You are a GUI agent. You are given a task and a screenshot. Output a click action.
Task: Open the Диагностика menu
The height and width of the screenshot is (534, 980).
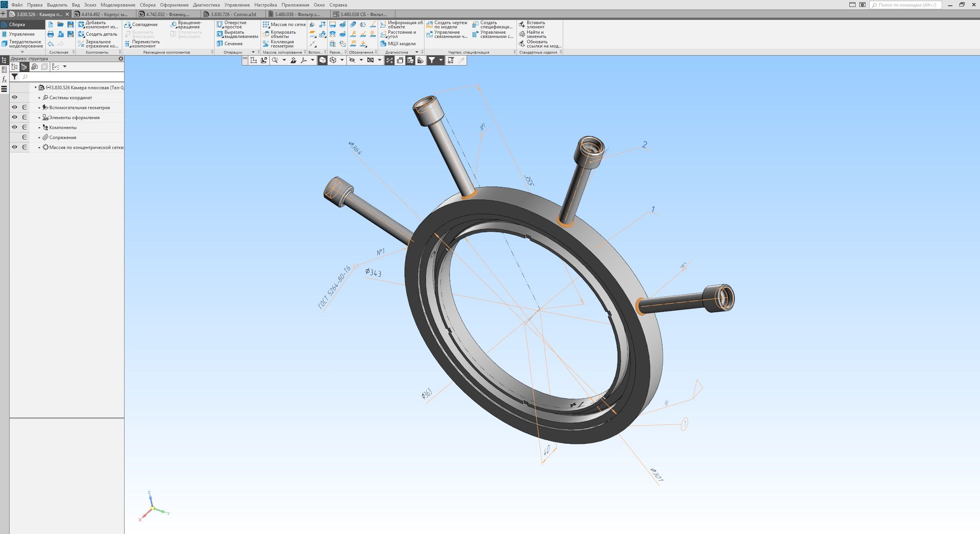206,5
